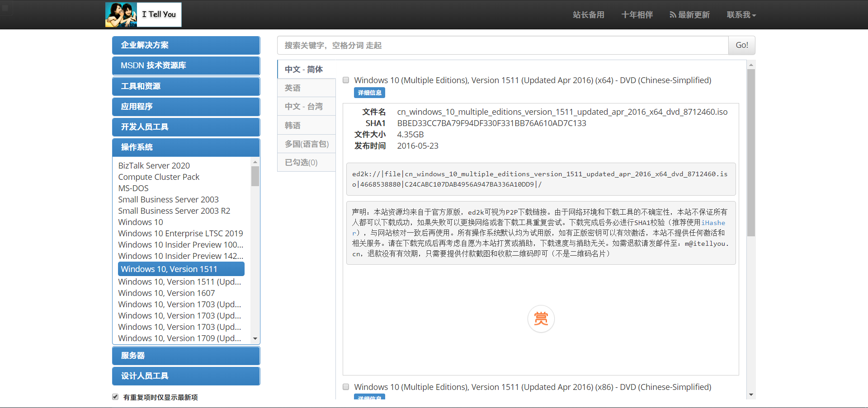868x408 pixels.
Task: Click 详细信息 button under the x64 entry
Action: (x=369, y=93)
